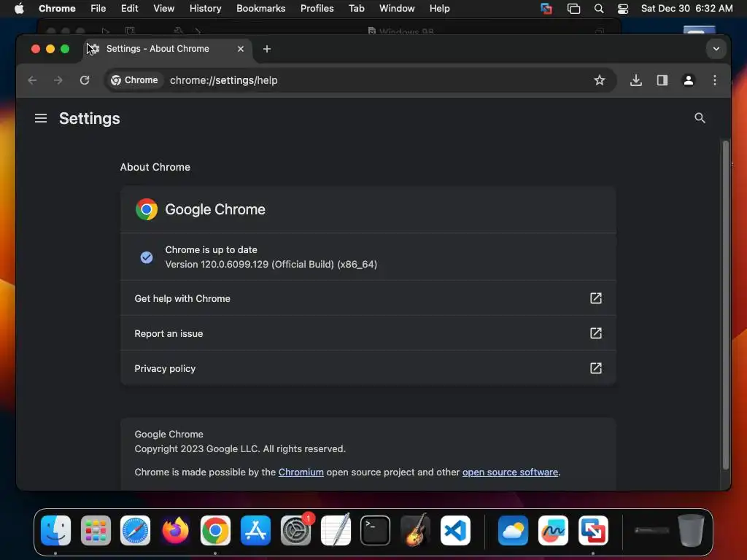Open Freeform from the Dock

[x=553, y=530]
